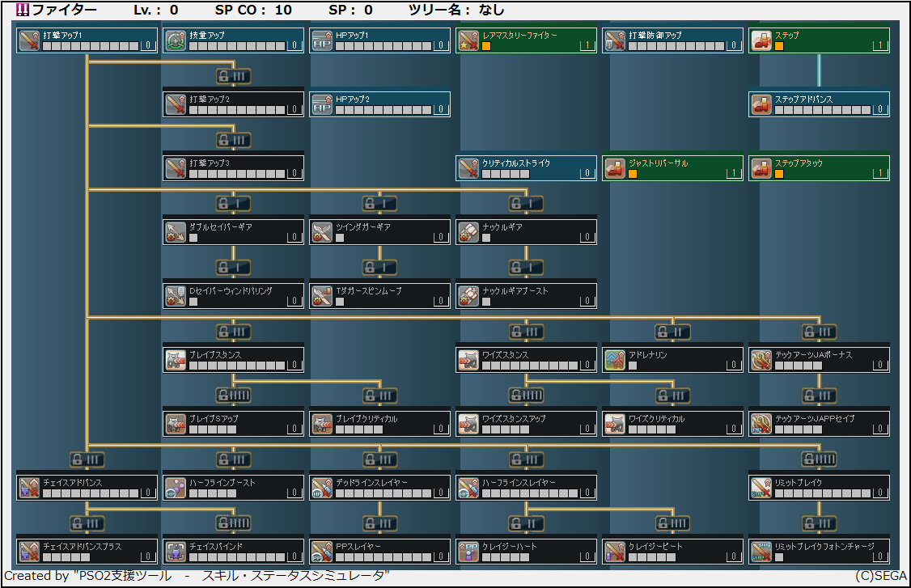Click the リミットブレイクフォトンチャージ skill icon
This screenshot has width=911, height=588.
tap(761, 552)
